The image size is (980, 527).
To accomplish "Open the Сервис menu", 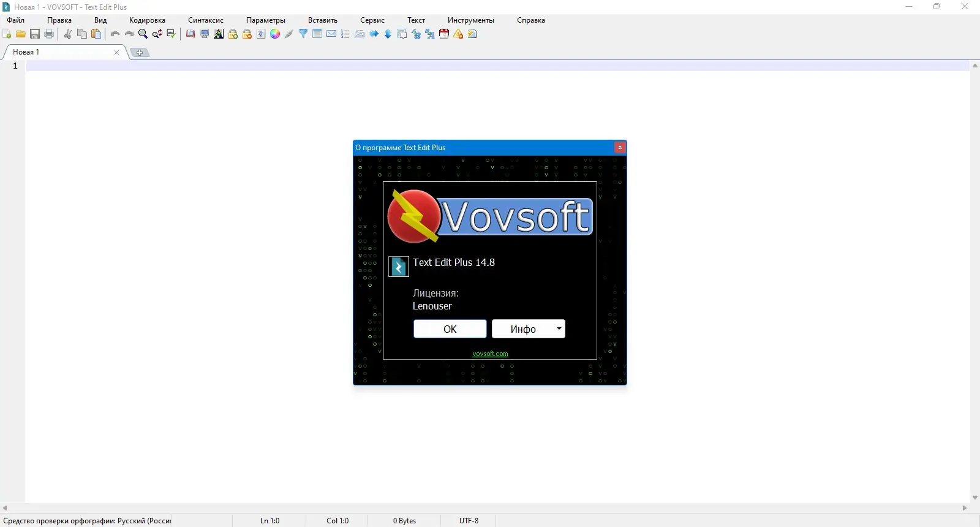I will pyautogui.click(x=372, y=20).
